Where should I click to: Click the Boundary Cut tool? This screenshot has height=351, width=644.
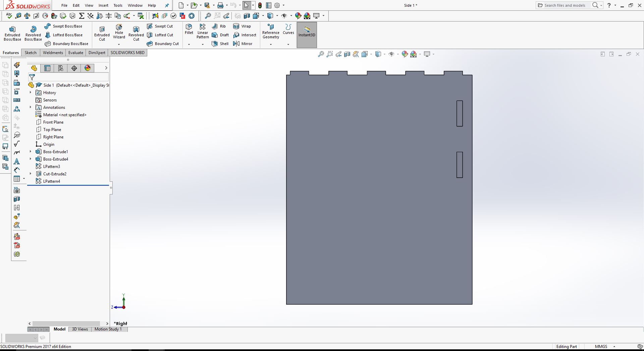(163, 44)
